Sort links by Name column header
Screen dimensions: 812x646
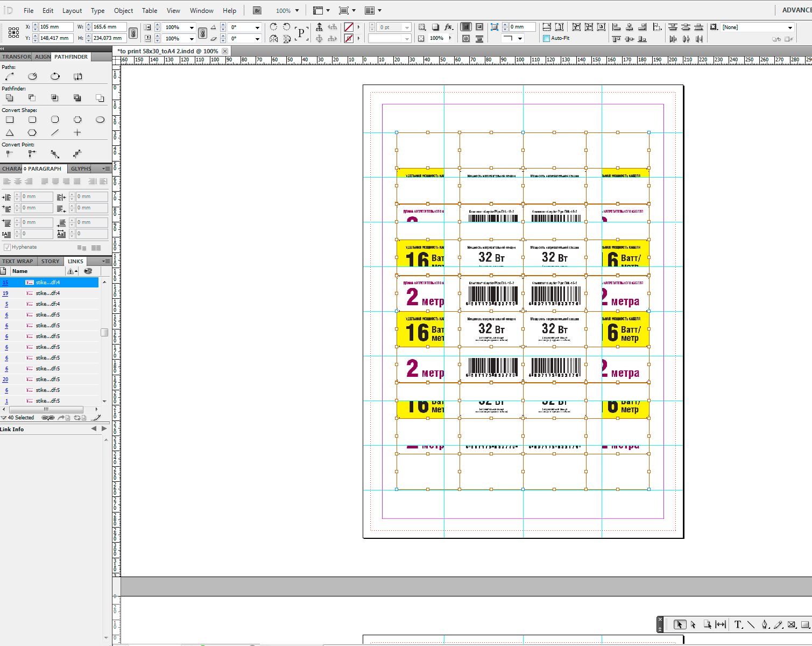20,271
